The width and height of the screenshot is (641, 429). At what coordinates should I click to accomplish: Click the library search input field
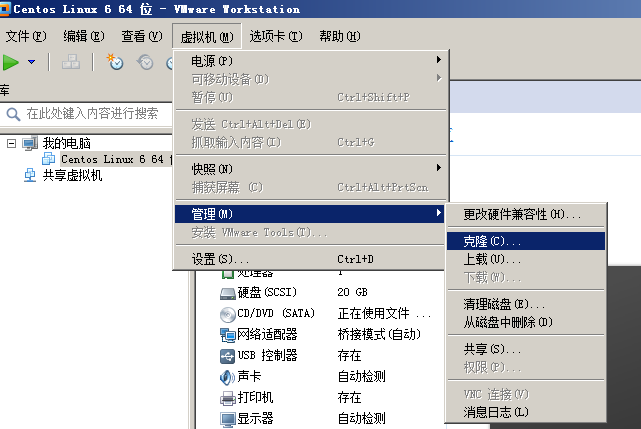(x=86, y=114)
